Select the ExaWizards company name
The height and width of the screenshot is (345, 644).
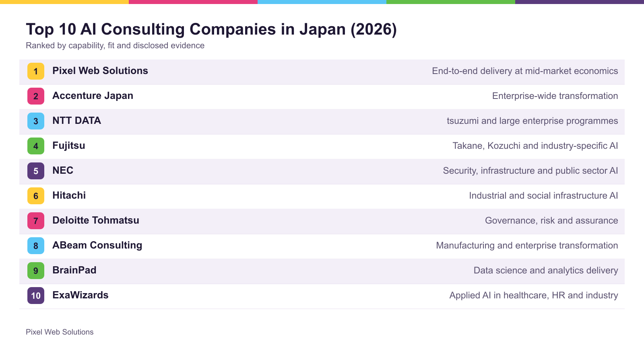[80, 295]
